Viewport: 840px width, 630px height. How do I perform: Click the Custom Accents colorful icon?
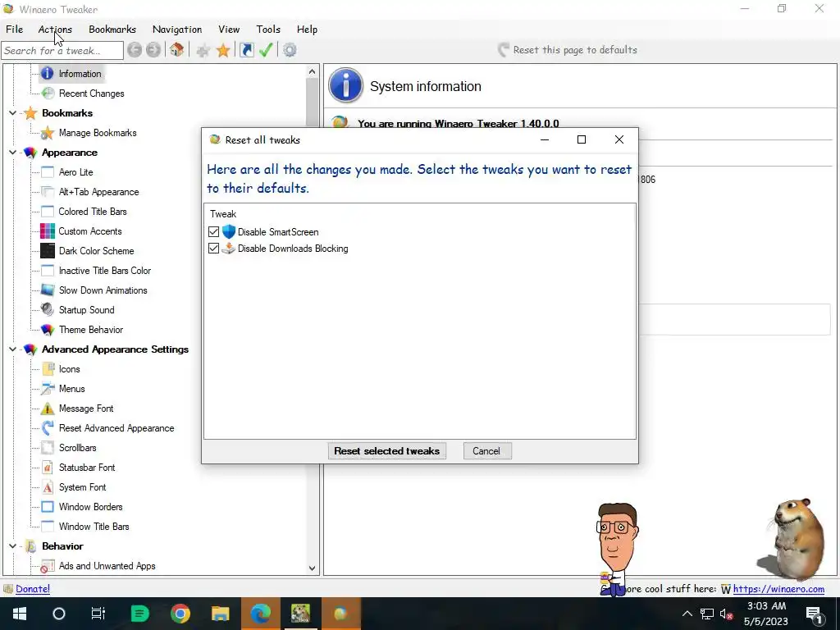click(47, 231)
